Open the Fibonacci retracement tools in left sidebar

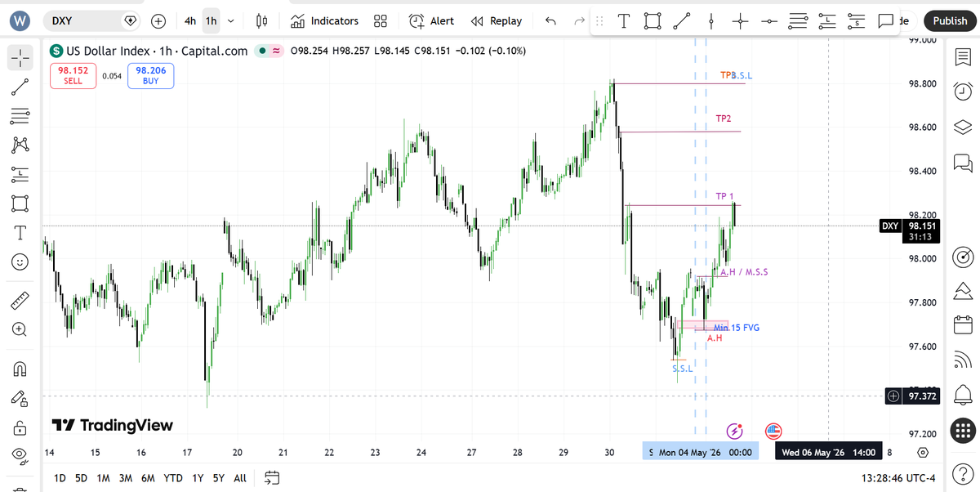click(21, 117)
